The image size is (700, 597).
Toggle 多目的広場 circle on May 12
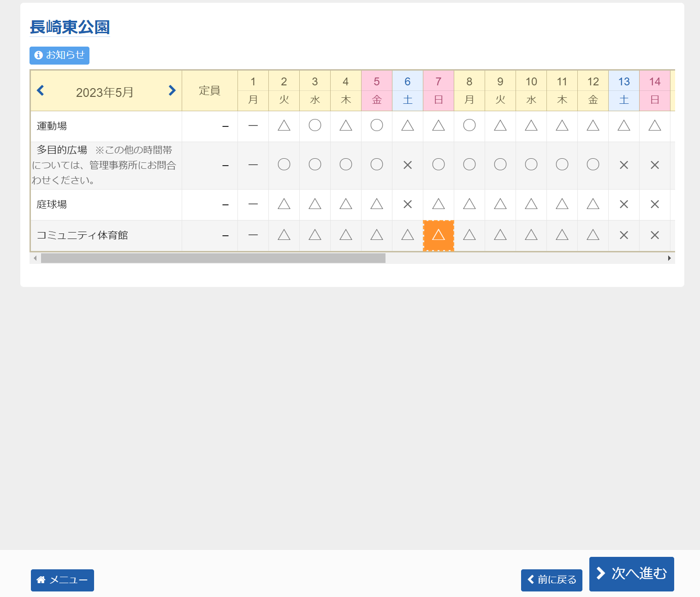(593, 165)
